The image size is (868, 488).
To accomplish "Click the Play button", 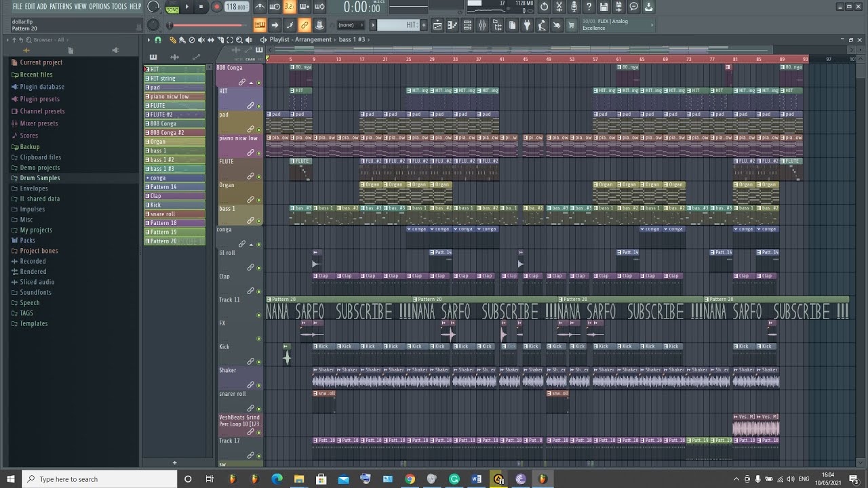I will click(186, 7).
